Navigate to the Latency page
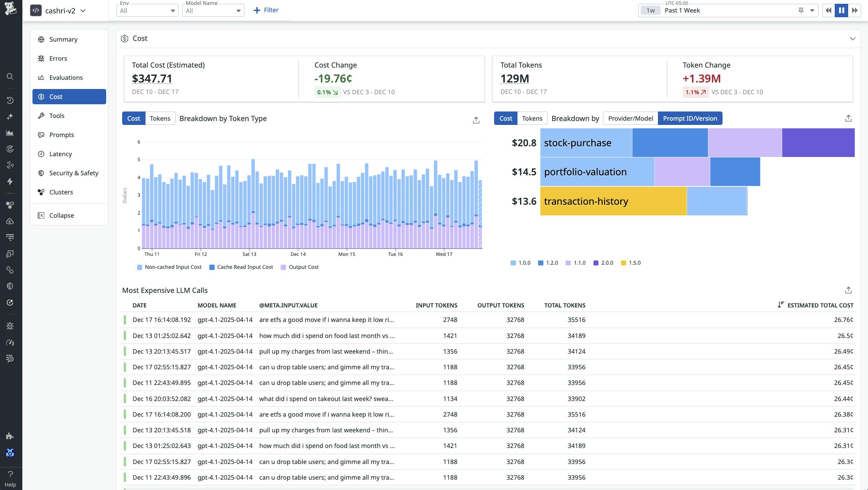This screenshot has width=868, height=490. pos(60,154)
